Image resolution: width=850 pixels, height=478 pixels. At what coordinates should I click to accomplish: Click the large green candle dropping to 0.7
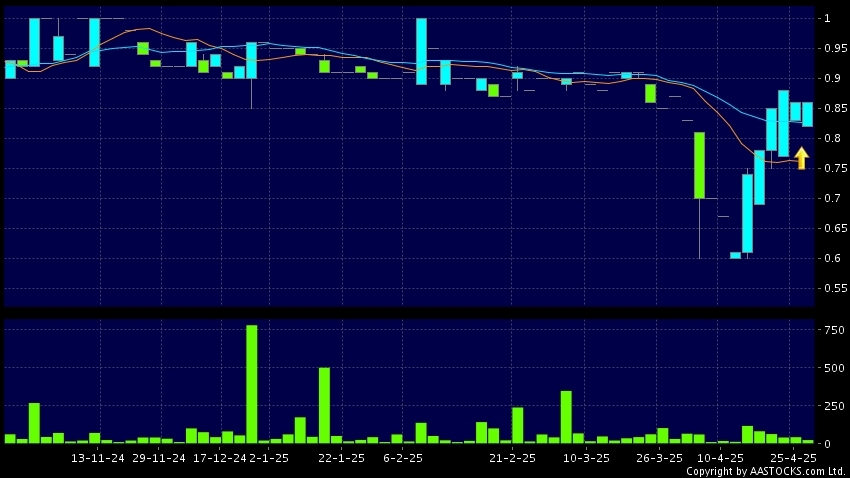pyautogui.click(x=699, y=165)
